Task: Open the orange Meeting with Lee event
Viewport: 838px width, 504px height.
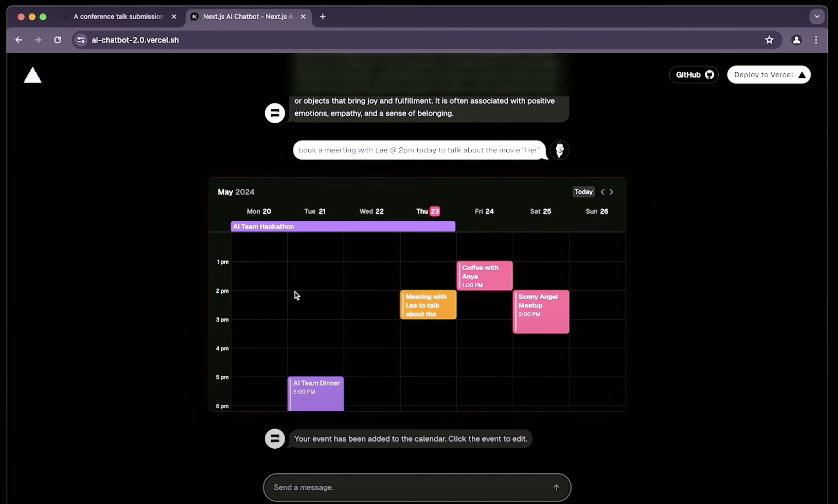Action: tap(428, 305)
